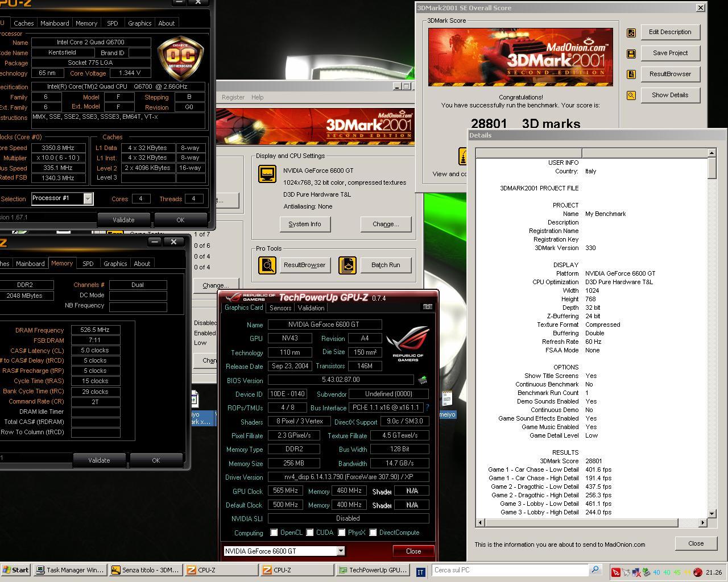The height and width of the screenshot is (582, 728).
Task: Click the IT language indicator in taskbar
Action: tap(420, 572)
